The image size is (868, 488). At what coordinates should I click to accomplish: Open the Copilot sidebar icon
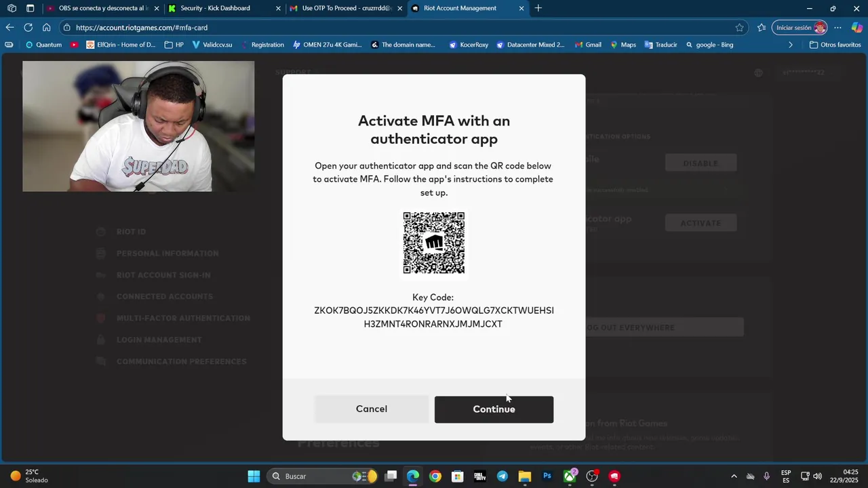(857, 28)
